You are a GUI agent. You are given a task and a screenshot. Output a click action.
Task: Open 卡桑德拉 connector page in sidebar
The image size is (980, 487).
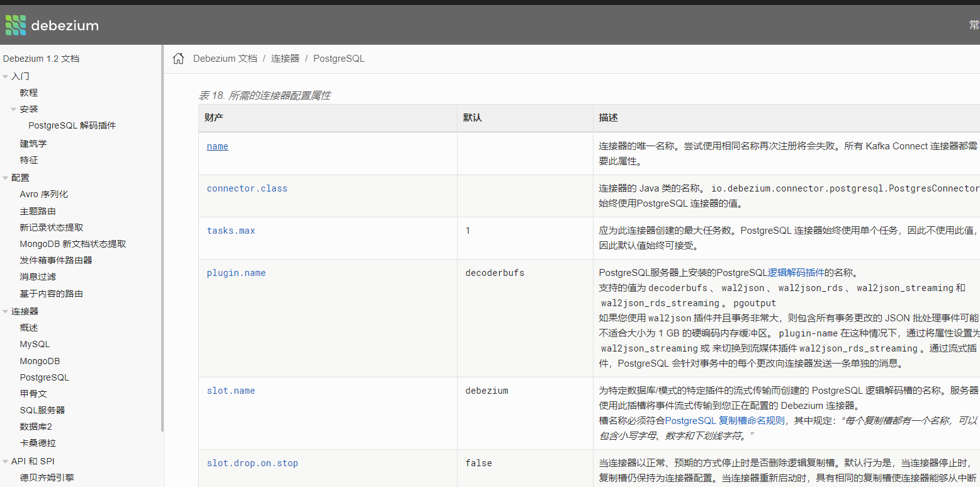pyautogui.click(x=38, y=443)
